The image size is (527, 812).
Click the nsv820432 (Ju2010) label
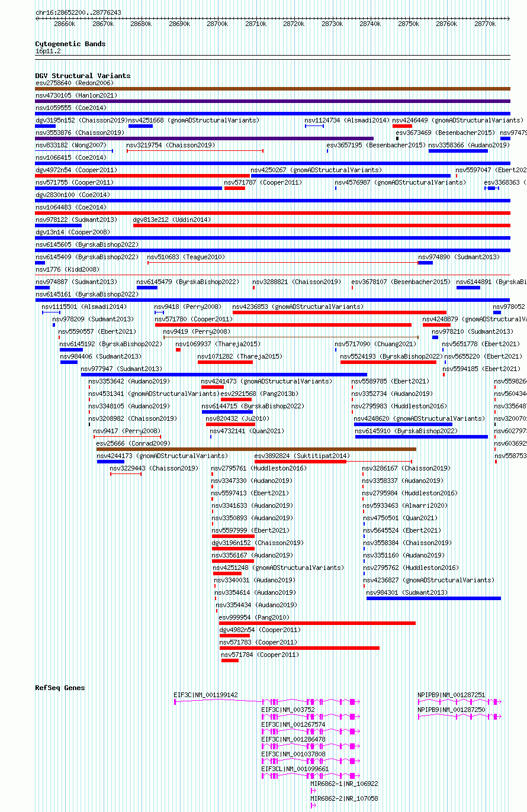[x=237, y=418]
